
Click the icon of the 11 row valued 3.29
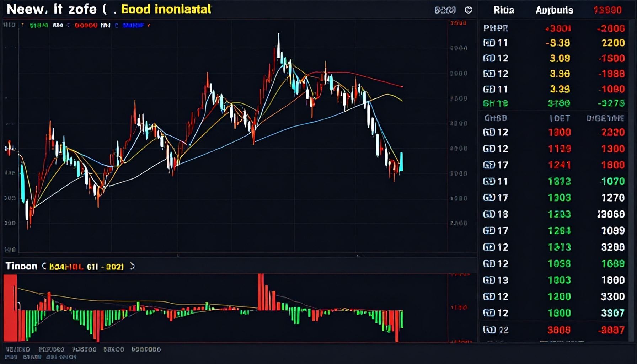(x=489, y=89)
